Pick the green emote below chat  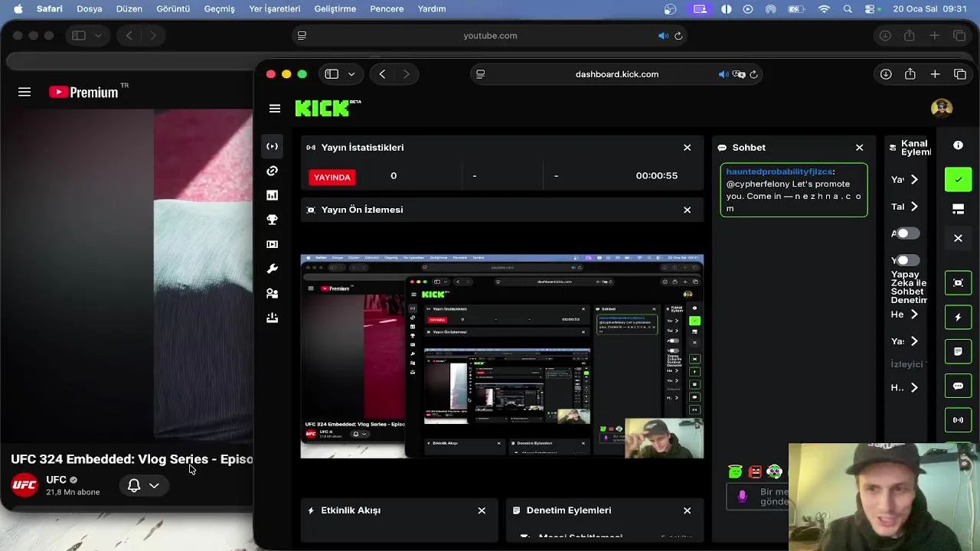(735, 472)
